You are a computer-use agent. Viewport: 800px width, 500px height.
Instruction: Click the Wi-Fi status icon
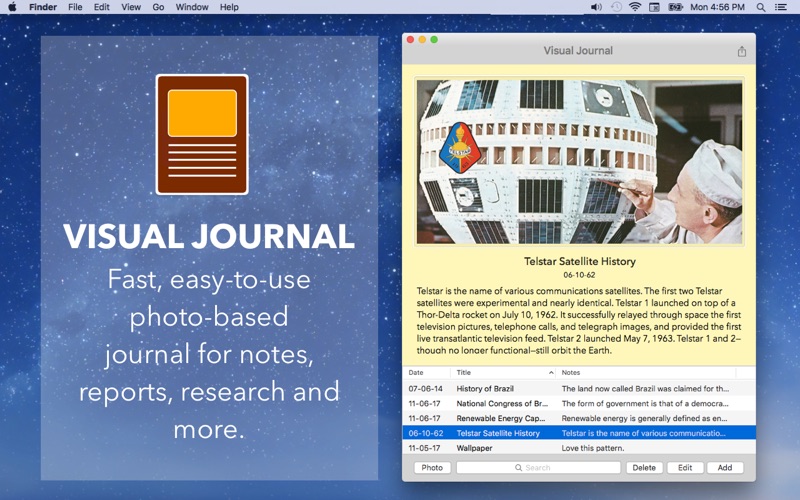(x=635, y=7)
